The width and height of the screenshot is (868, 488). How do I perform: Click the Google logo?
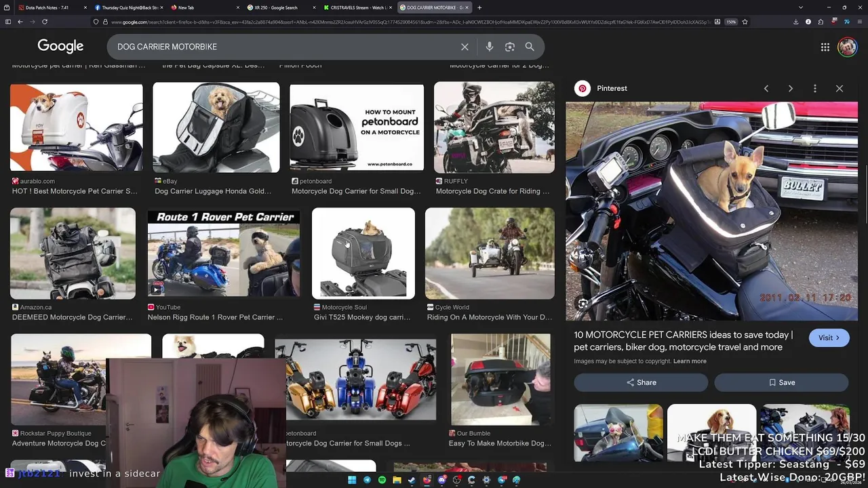(x=60, y=46)
